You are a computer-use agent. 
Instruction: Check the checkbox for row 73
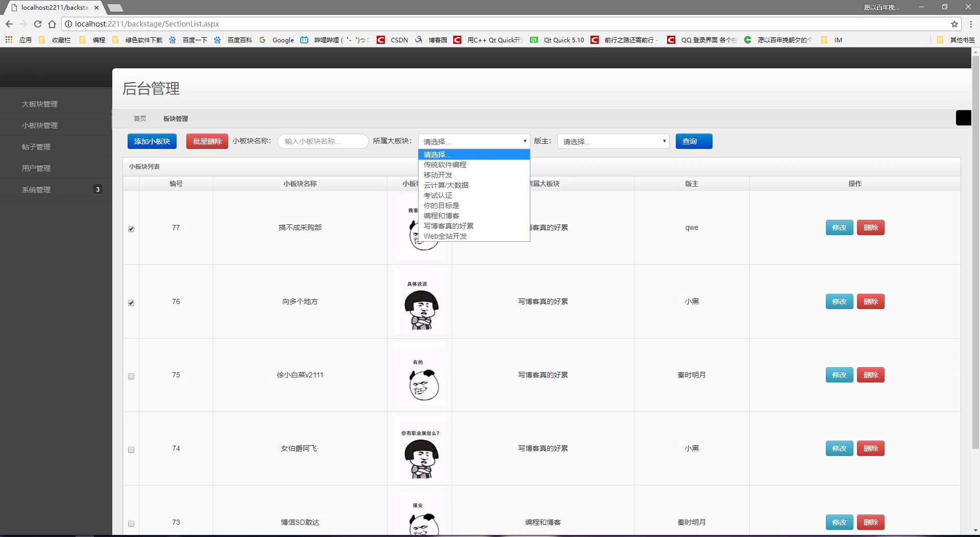131,524
